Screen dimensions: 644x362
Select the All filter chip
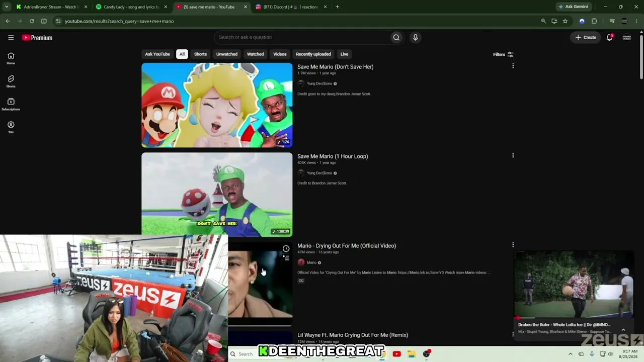(182, 54)
